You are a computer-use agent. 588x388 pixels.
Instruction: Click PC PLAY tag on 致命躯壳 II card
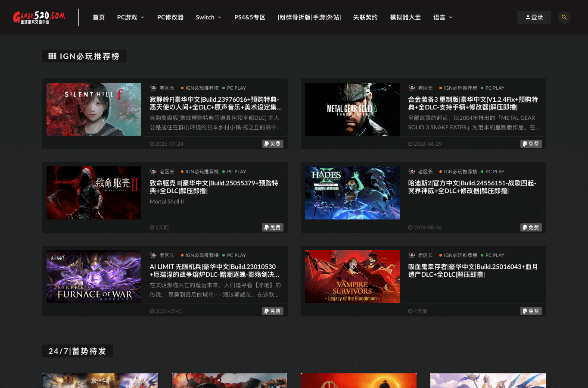234,172
